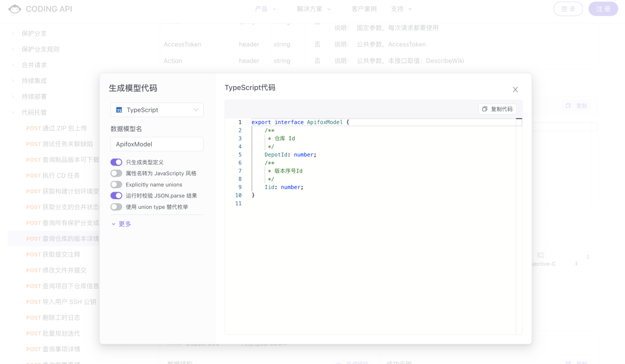Open the 支持 menu
The height and width of the screenshot is (364, 625).
(x=401, y=9)
